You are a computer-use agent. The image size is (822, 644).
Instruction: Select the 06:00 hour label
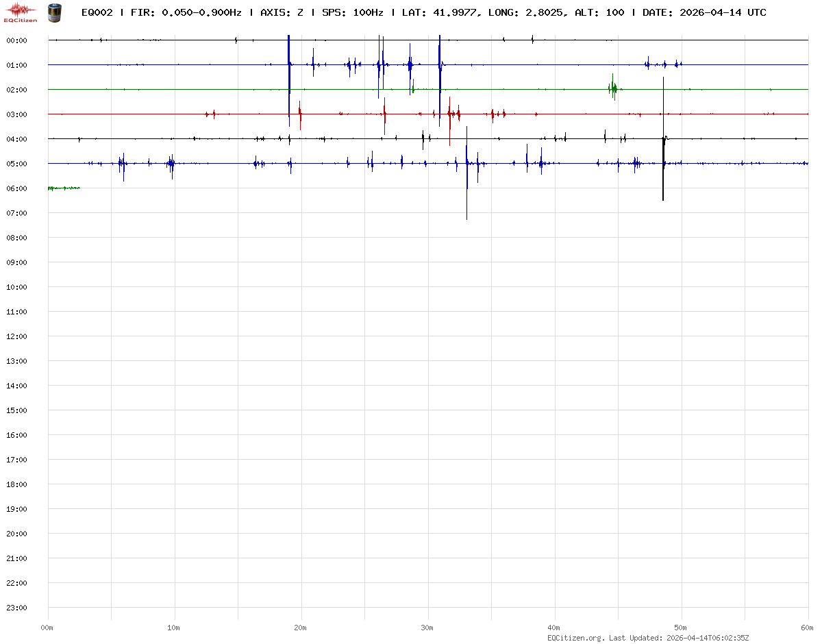(x=16, y=188)
